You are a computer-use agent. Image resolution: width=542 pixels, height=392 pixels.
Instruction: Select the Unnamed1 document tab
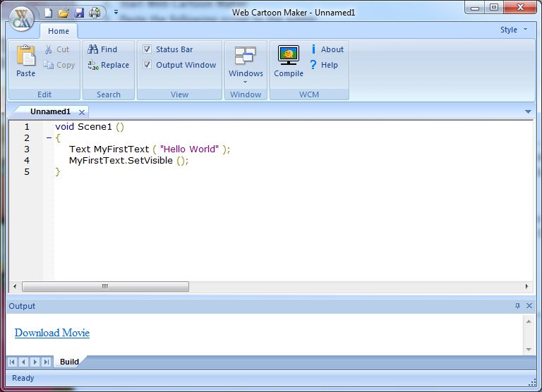pyautogui.click(x=50, y=111)
